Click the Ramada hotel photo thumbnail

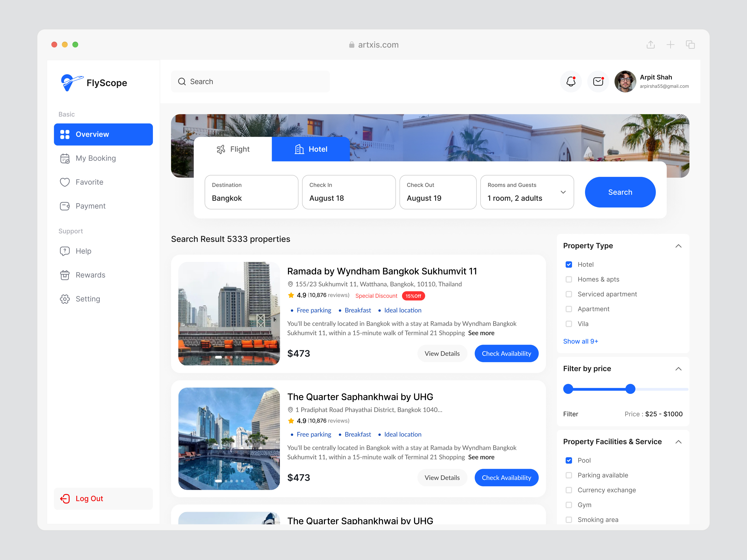229,314
